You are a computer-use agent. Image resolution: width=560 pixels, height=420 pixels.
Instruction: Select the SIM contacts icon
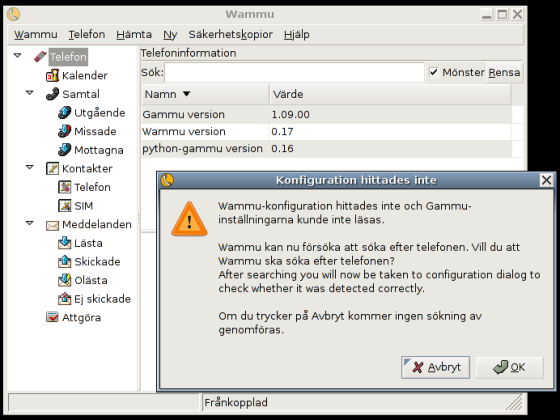[64, 206]
